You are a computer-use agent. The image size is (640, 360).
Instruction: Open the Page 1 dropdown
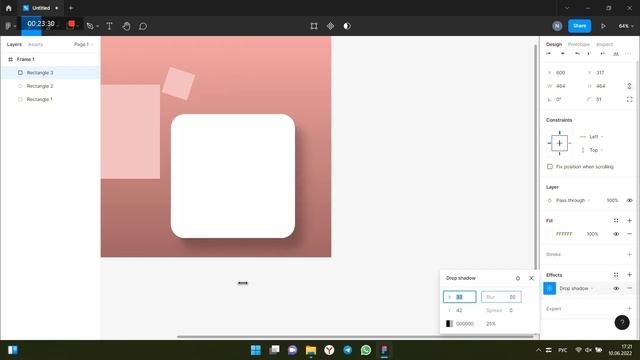[83, 44]
